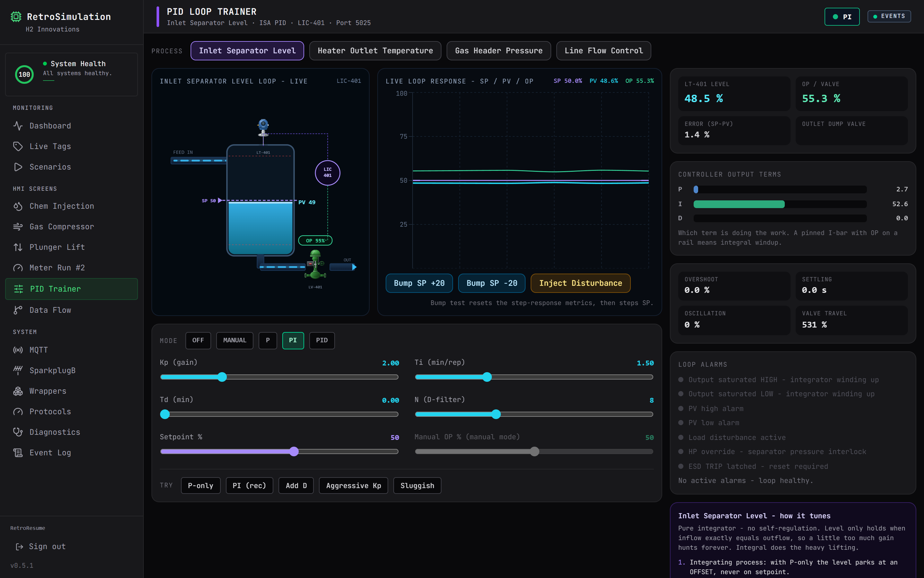Open Data Flow branch icon
This screenshot has height=578, width=924.
[18, 310]
